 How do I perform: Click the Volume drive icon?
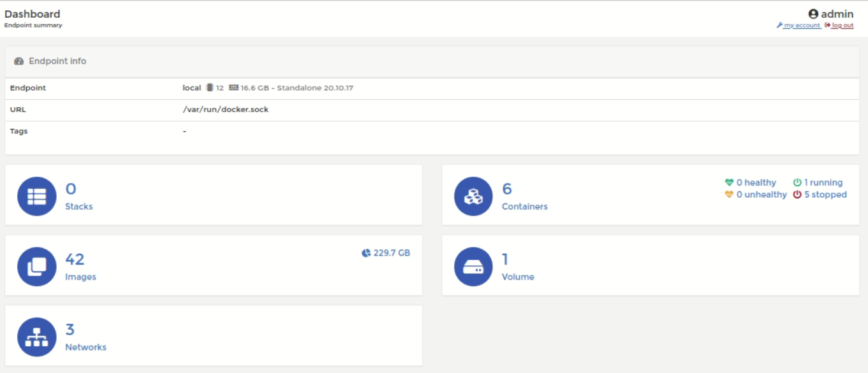pos(473,267)
